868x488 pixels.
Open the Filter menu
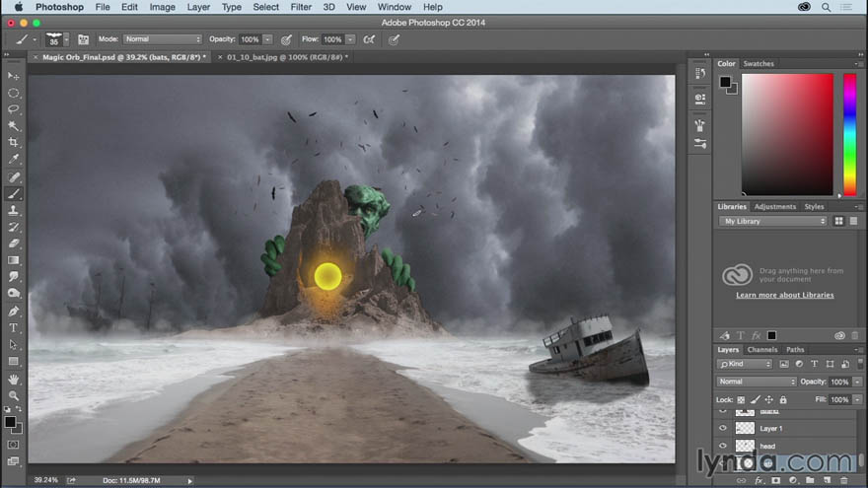301,7
